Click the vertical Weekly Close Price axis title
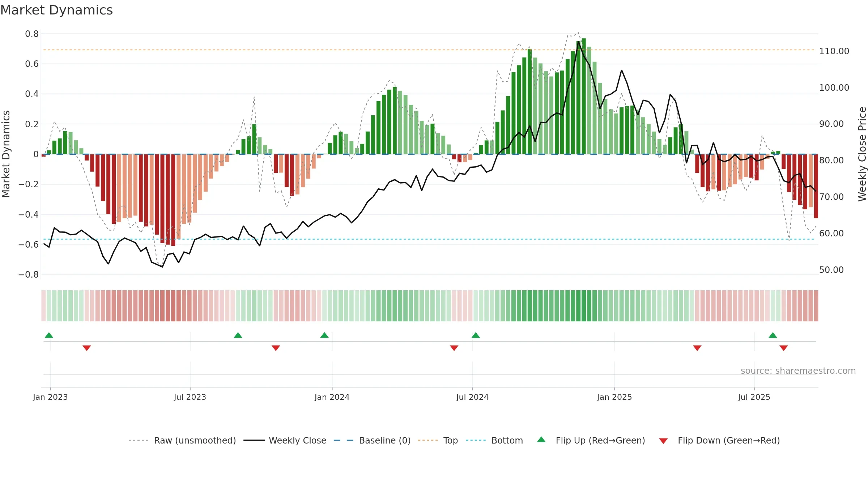Screen dimensions: 868x488 pyautogui.click(x=862, y=154)
